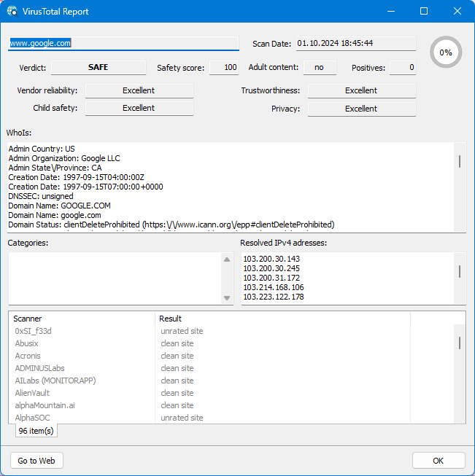Click the Domain Status clientDeleteProhibited line
The image size is (475, 476).
[171, 225]
